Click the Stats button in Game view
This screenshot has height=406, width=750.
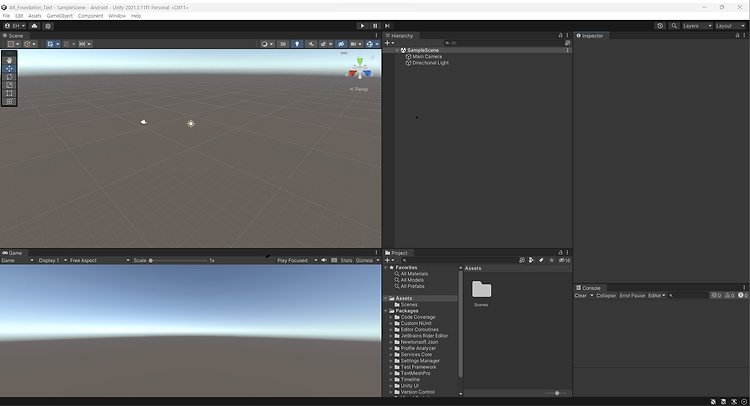click(346, 260)
